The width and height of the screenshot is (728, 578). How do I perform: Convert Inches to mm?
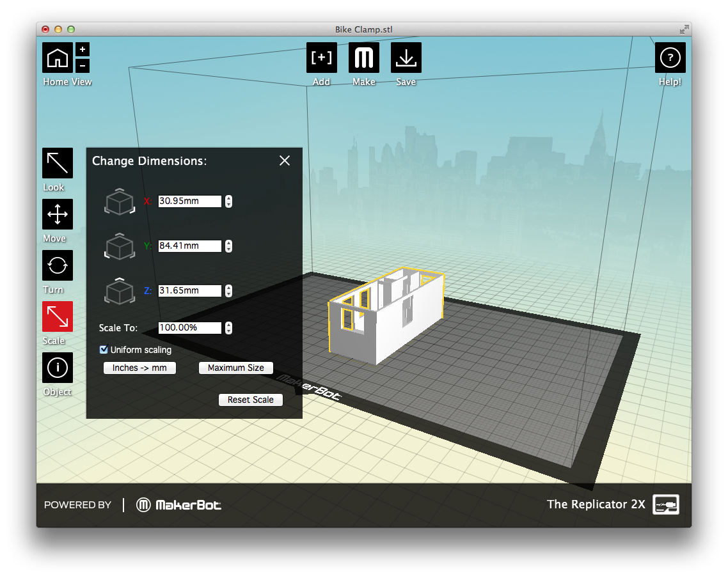pyautogui.click(x=139, y=368)
